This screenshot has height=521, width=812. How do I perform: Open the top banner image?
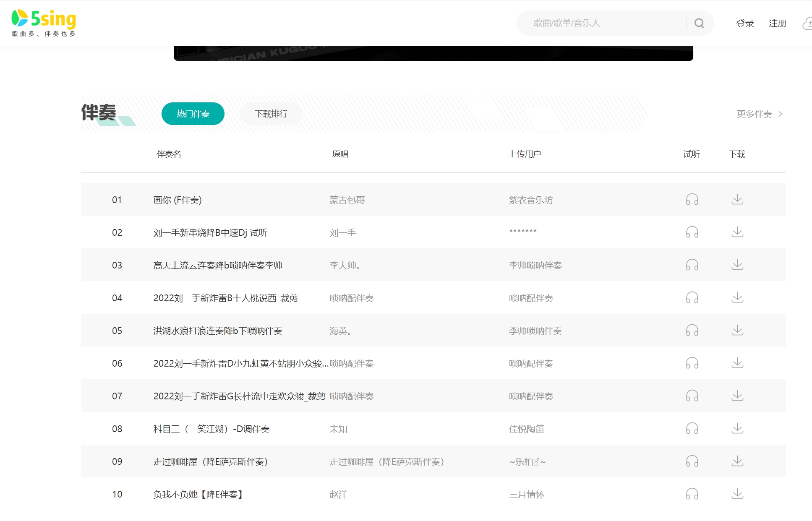point(433,53)
